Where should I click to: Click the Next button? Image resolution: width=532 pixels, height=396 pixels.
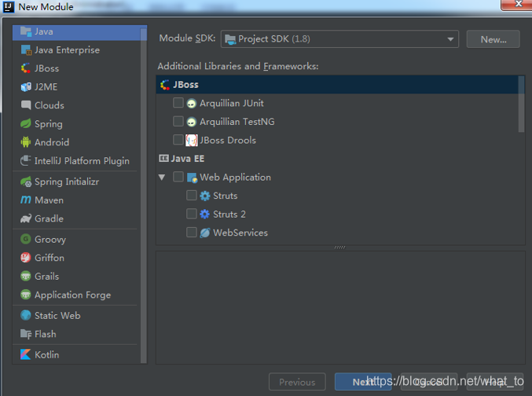363,382
